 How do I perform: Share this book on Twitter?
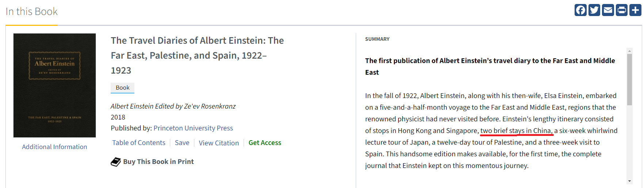(x=594, y=10)
